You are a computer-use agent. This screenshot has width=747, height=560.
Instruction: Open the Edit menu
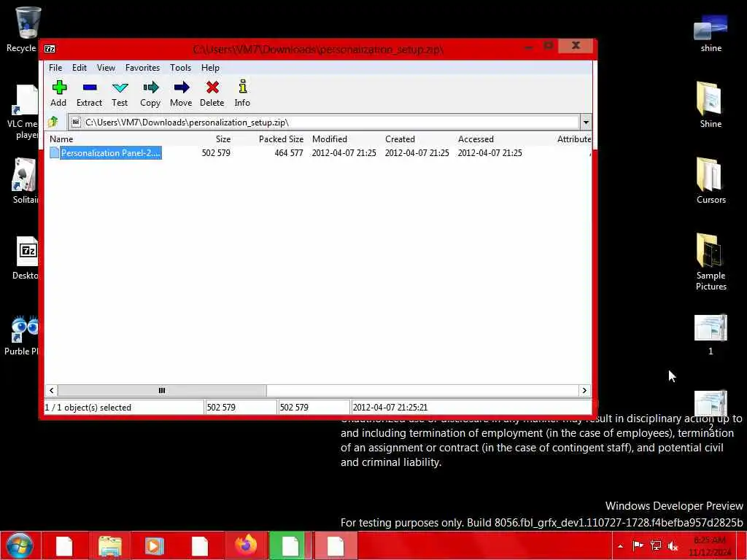pos(79,68)
